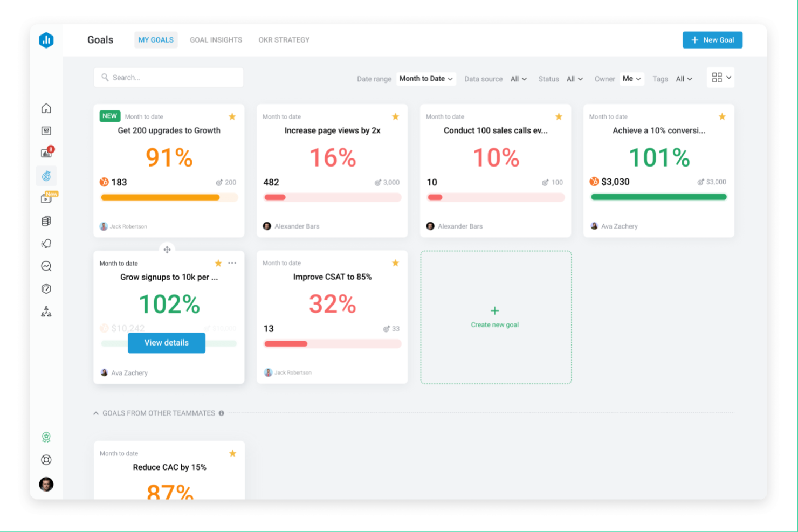
Task: Star the 'Increase page views by 2x' goal
Action: [x=395, y=116]
